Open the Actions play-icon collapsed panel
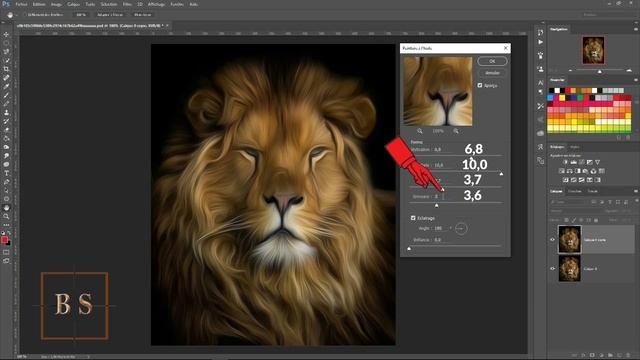This screenshot has width=640, height=360. click(x=540, y=42)
